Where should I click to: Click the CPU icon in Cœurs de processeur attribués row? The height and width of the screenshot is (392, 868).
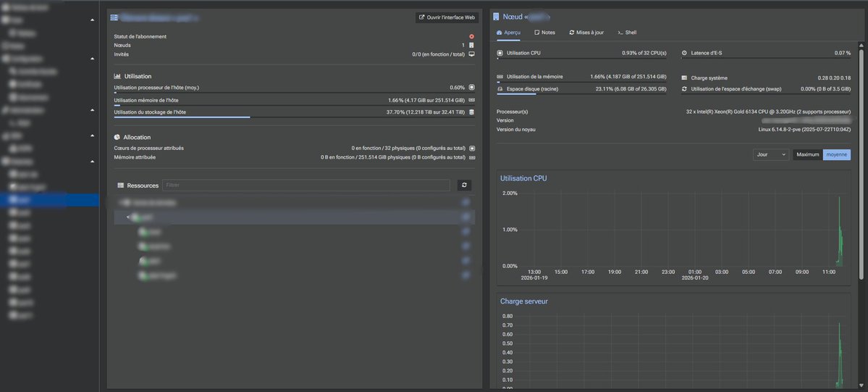[471, 149]
